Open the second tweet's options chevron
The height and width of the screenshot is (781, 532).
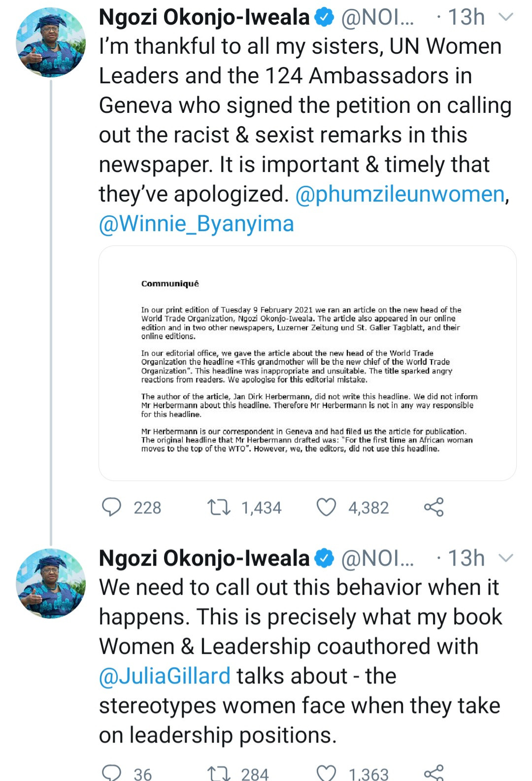click(x=506, y=558)
